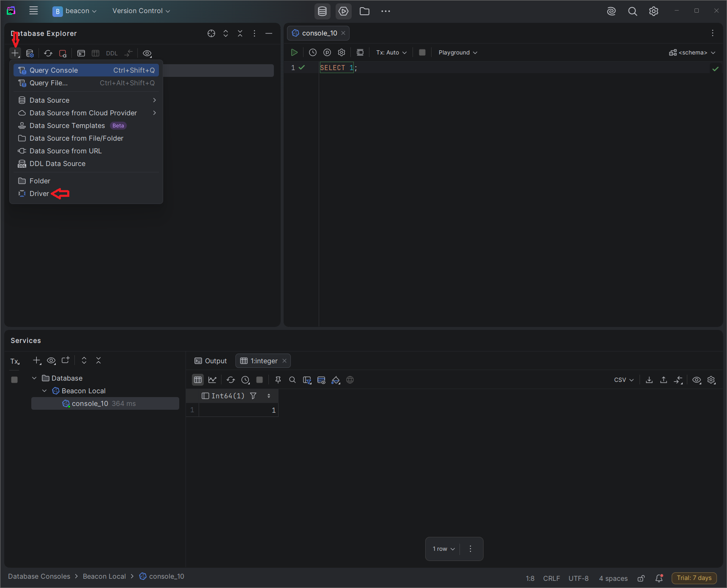Select DDL Data Source entry
Viewport: 727px width, 588px height.
86,163
